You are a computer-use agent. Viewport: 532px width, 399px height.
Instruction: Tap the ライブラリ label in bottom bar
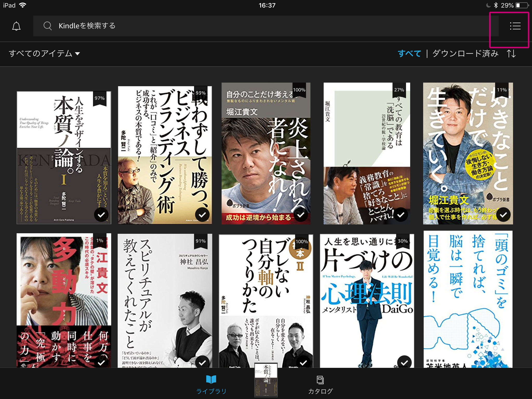(x=211, y=391)
